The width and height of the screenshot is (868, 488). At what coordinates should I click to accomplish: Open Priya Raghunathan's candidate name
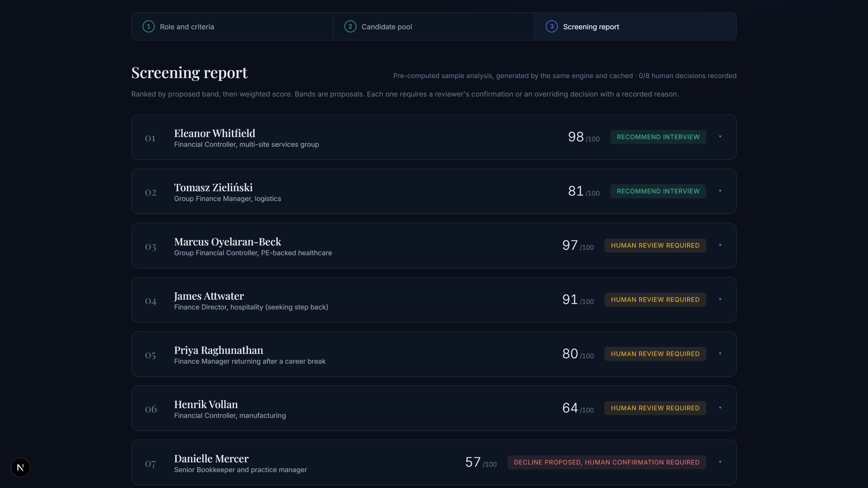click(x=218, y=350)
